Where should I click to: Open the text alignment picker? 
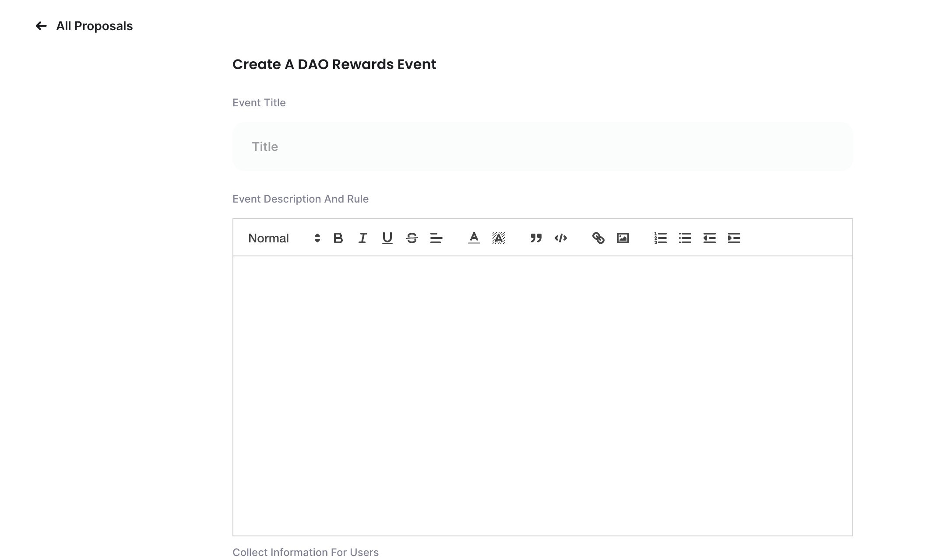coord(436,238)
